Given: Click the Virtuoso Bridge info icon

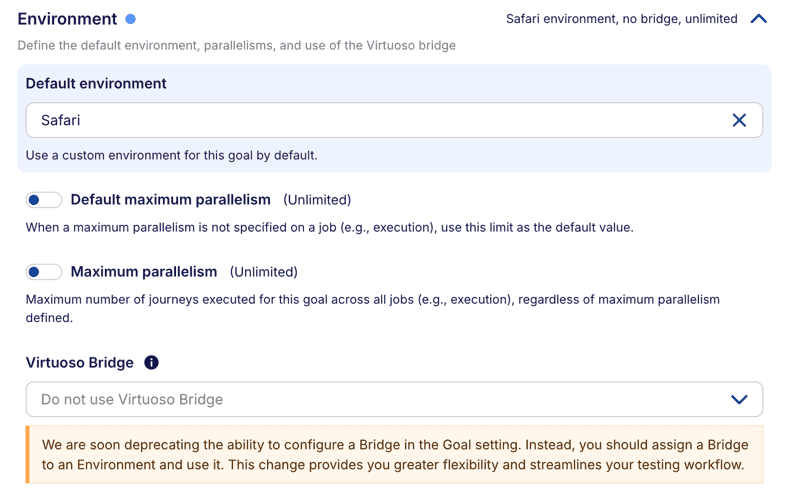Looking at the screenshot, I should (151, 363).
